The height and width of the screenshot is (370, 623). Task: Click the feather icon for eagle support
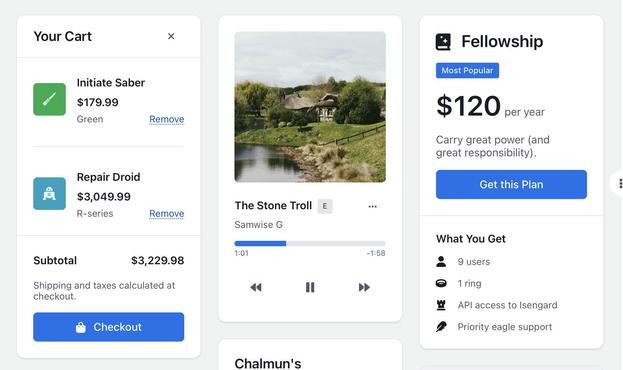click(441, 327)
